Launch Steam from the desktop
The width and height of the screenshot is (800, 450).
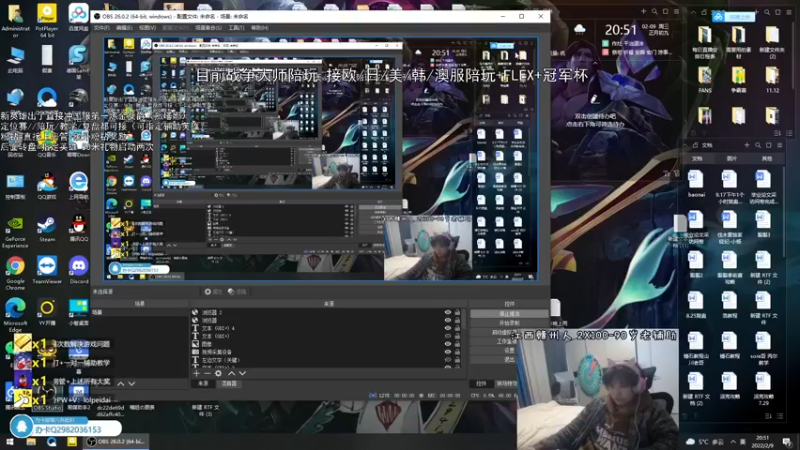(x=47, y=229)
